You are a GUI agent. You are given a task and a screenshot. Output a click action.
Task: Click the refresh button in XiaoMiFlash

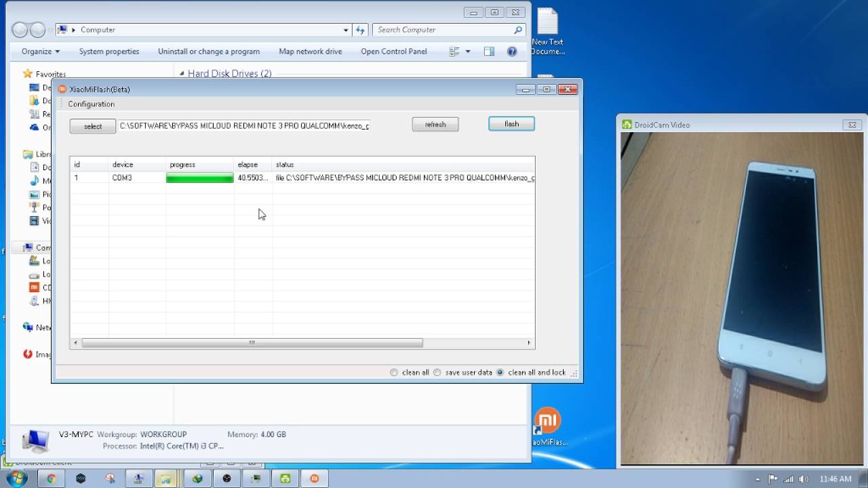[435, 124]
